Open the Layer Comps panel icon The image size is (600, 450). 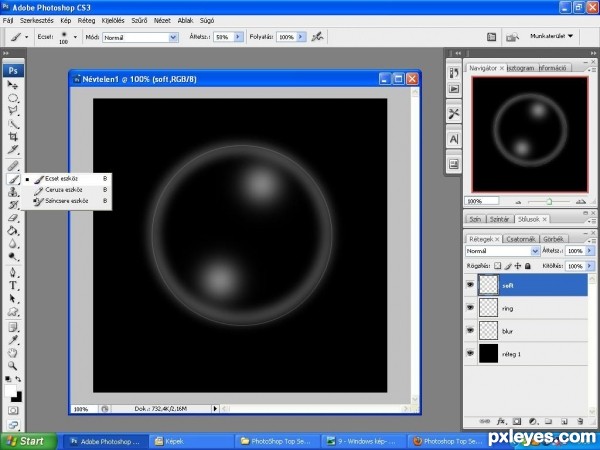tap(454, 164)
